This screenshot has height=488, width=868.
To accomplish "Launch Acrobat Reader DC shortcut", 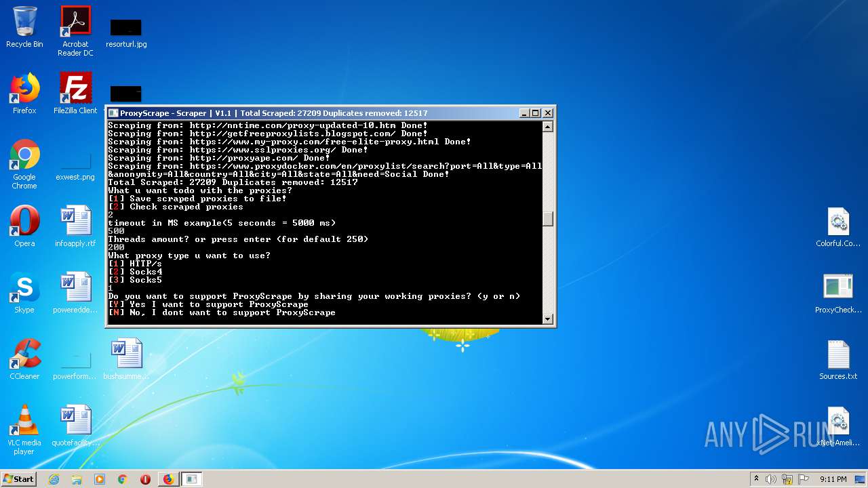I will click(x=75, y=31).
